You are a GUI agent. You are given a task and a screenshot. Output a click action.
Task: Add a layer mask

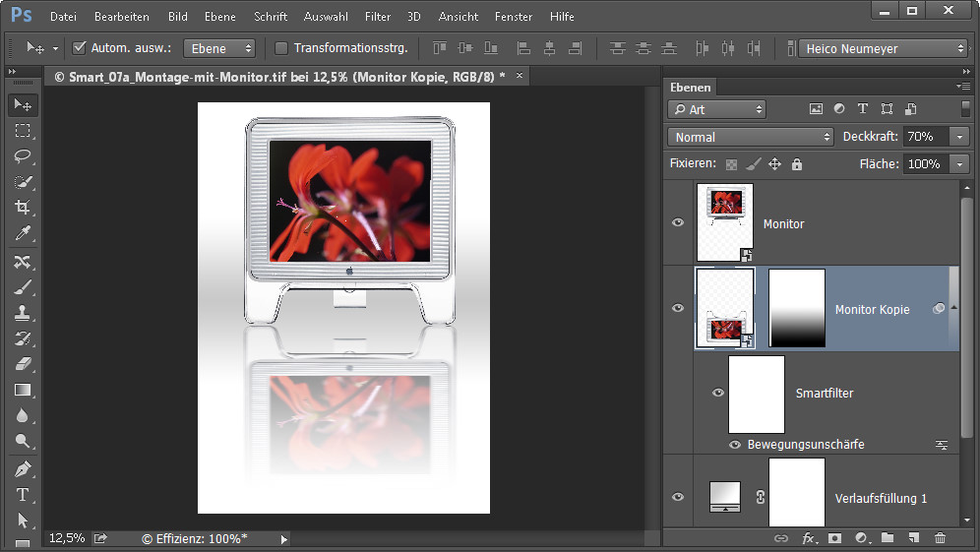pyautogui.click(x=834, y=538)
